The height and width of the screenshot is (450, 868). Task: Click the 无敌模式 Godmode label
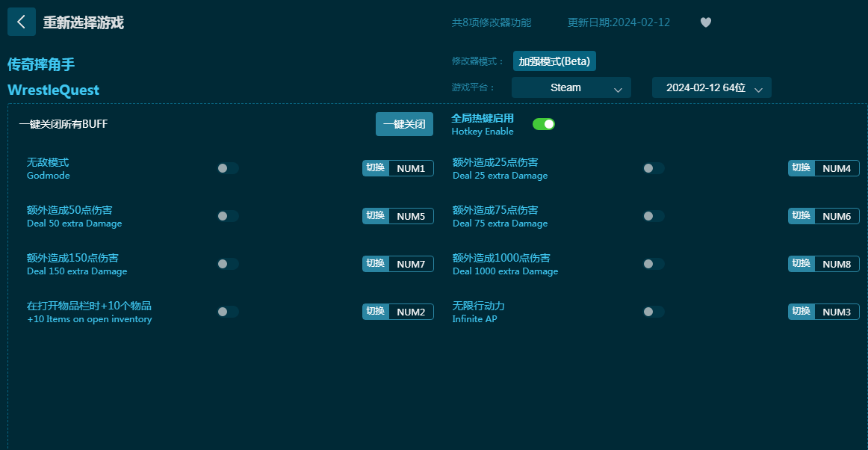point(48,168)
